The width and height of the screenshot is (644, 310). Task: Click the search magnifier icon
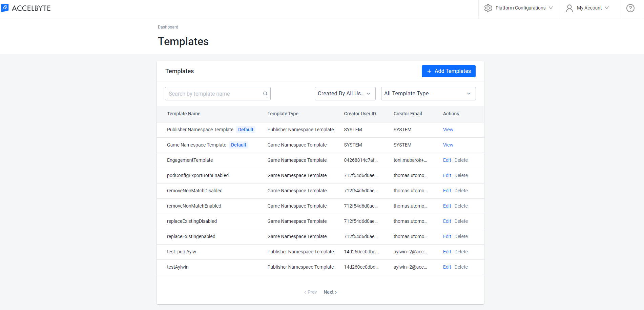[265, 94]
